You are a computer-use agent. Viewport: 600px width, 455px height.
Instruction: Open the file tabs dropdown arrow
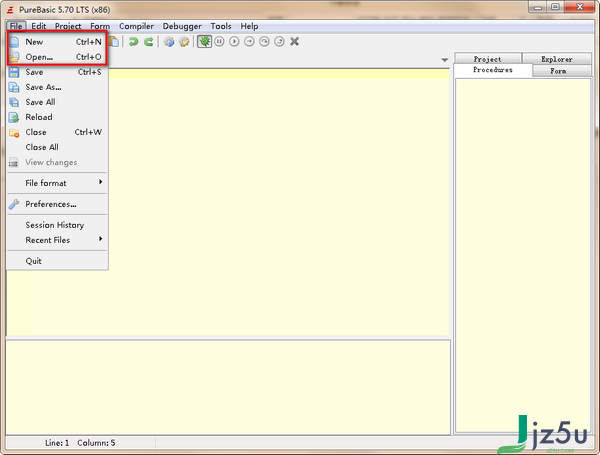pyautogui.click(x=444, y=60)
